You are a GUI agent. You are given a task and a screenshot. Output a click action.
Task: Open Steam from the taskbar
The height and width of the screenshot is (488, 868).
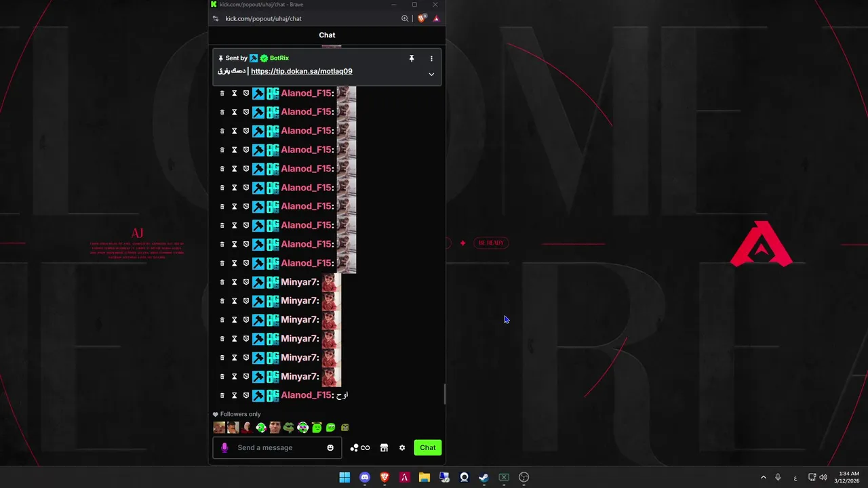(484, 477)
